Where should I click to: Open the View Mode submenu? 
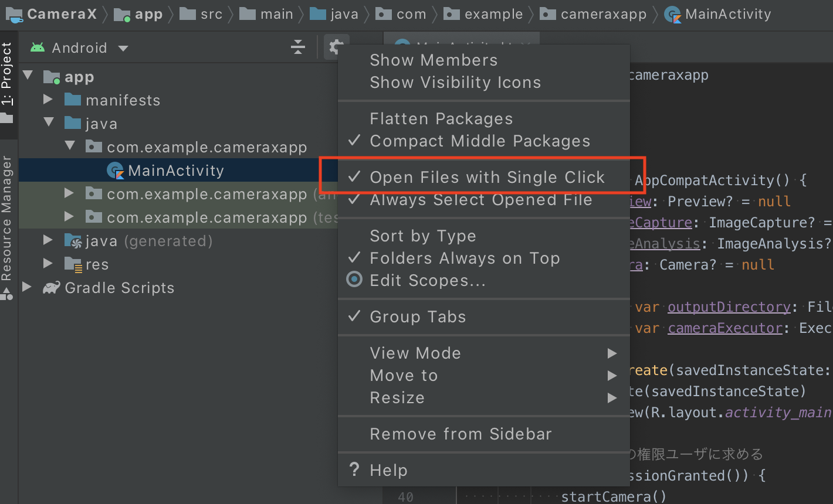tap(484, 353)
